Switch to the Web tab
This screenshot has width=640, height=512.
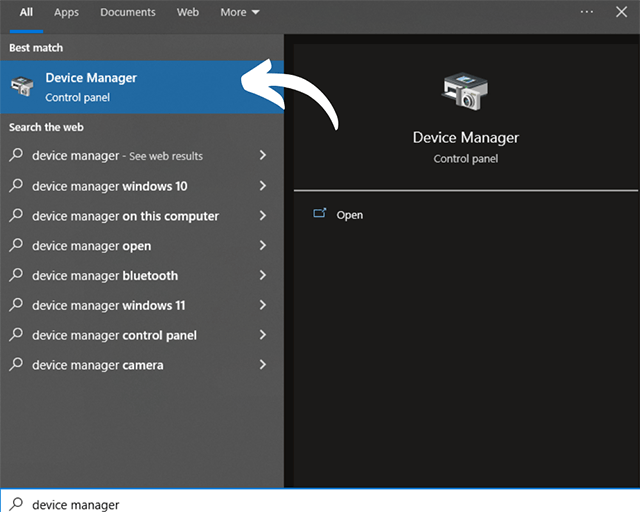point(188,12)
